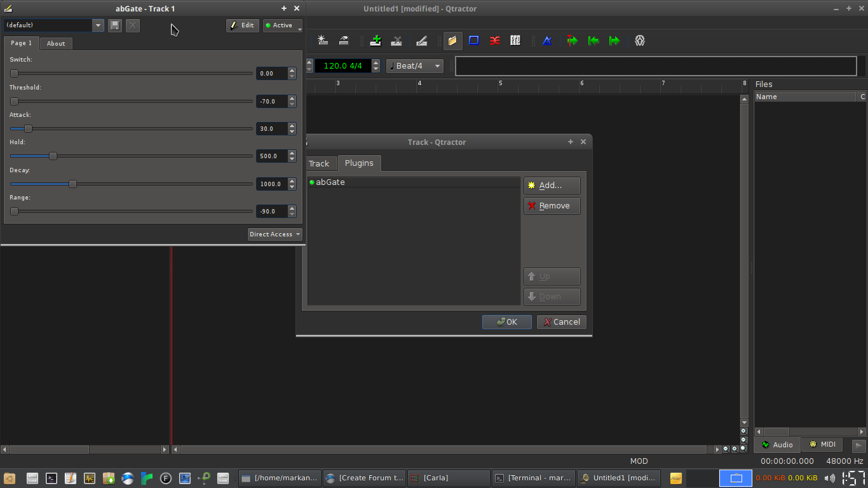Screen dimensions: 868x488
Task: Open the Mixer window icon
Action: [515, 41]
